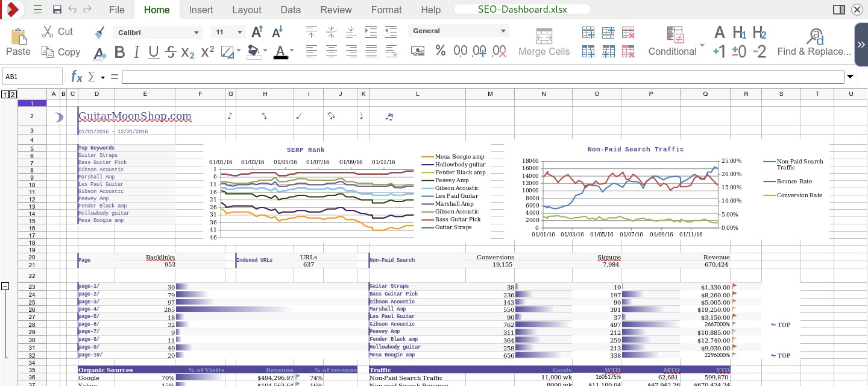Format cells as percent
Viewport: 868px width, 386px height.
click(441, 51)
